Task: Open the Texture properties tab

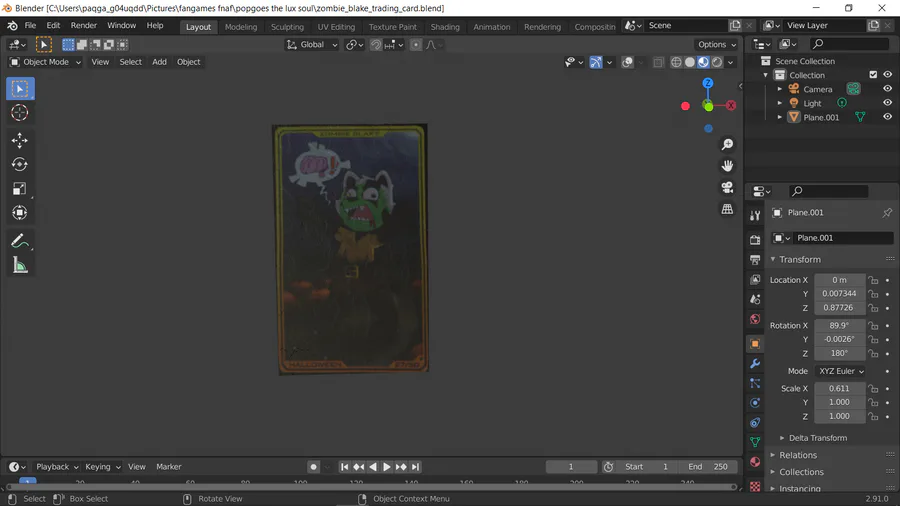Action: point(755,486)
